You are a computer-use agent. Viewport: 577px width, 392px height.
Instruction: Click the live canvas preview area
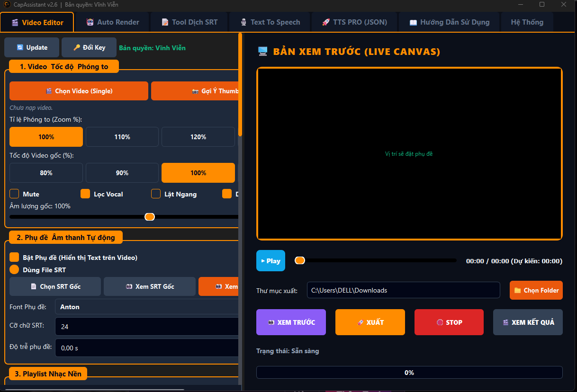coord(409,154)
